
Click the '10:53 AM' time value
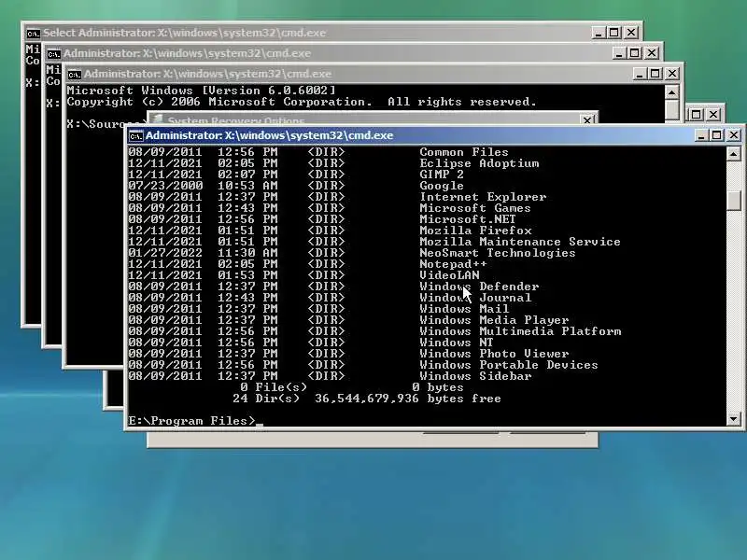(x=247, y=186)
